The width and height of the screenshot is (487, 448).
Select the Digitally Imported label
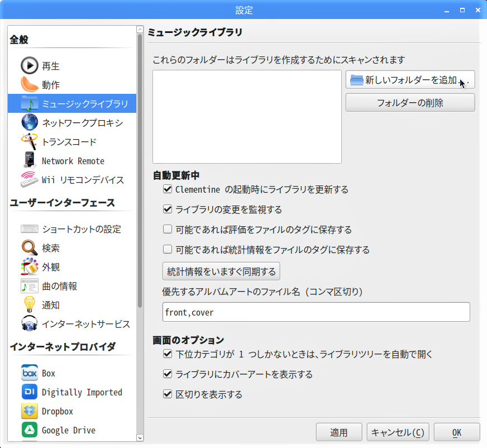82,392
